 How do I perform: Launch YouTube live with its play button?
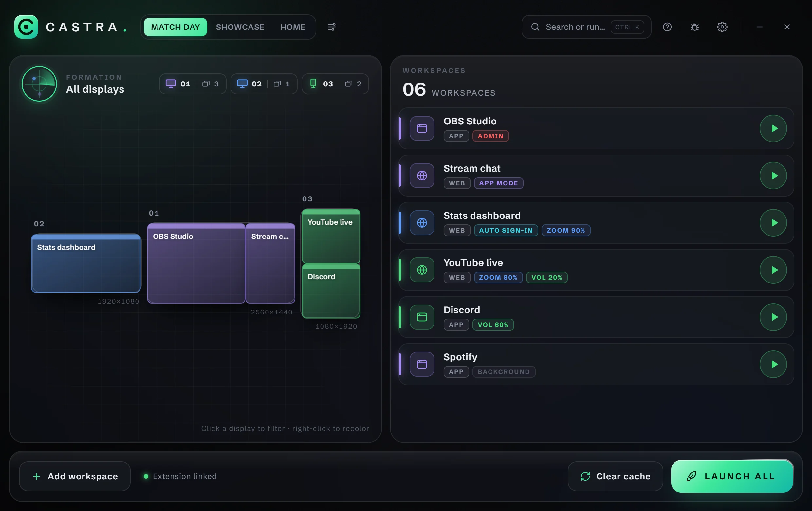[x=773, y=270]
